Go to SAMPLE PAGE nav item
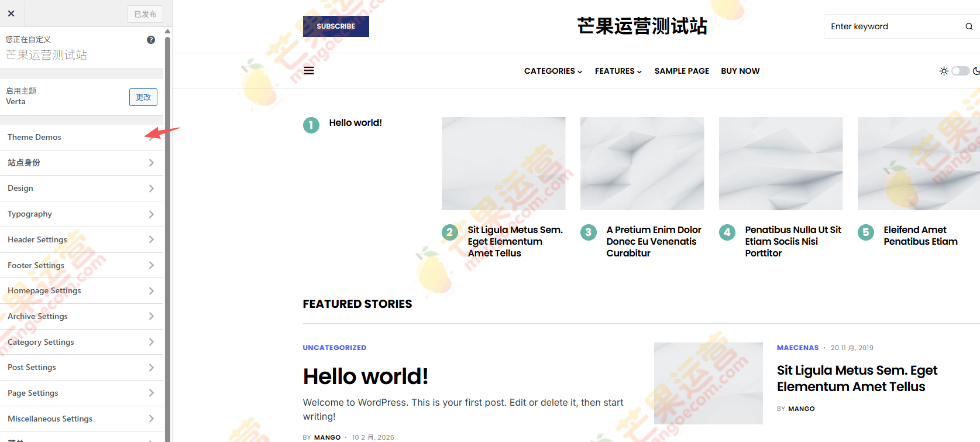The width and height of the screenshot is (980, 442). (682, 71)
